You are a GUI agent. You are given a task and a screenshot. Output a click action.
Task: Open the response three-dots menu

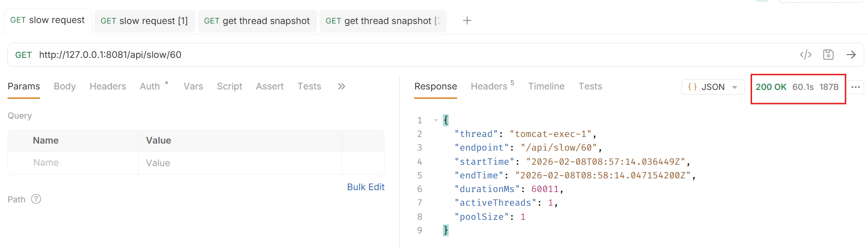[x=856, y=87]
